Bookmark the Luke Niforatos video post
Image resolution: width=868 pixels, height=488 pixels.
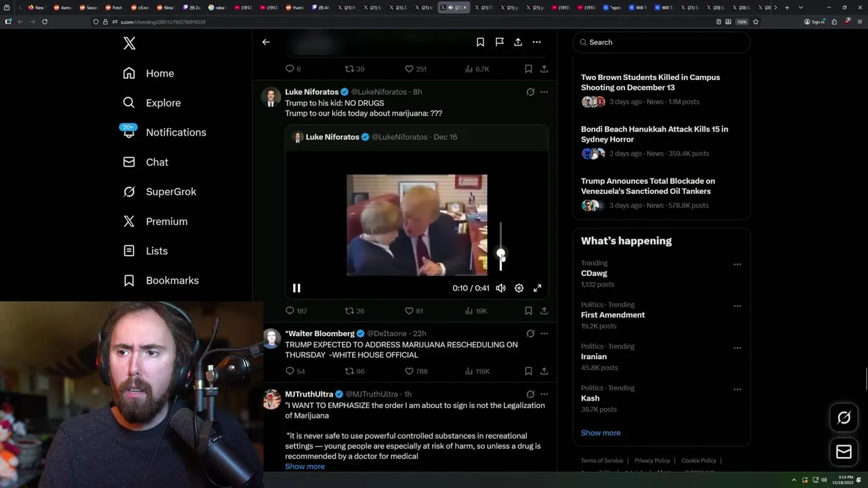[x=528, y=311]
